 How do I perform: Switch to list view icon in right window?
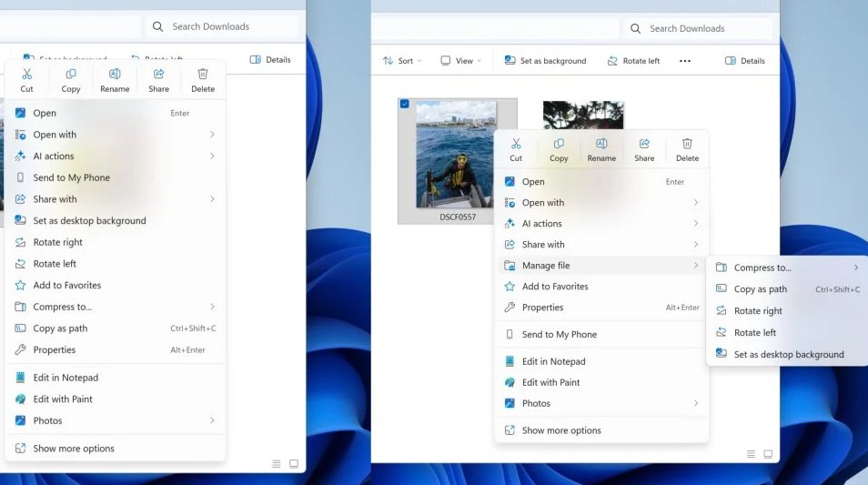[751, 454]
